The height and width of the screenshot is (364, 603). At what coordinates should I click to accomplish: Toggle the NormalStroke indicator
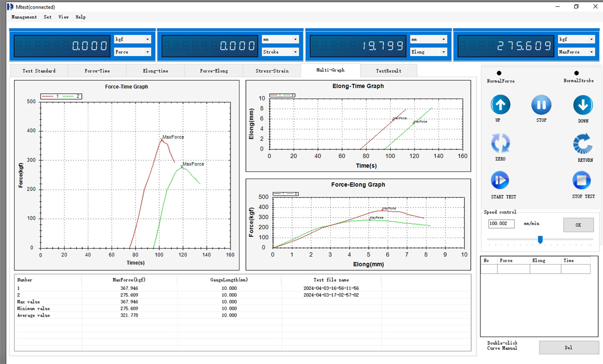pos(577,73)
